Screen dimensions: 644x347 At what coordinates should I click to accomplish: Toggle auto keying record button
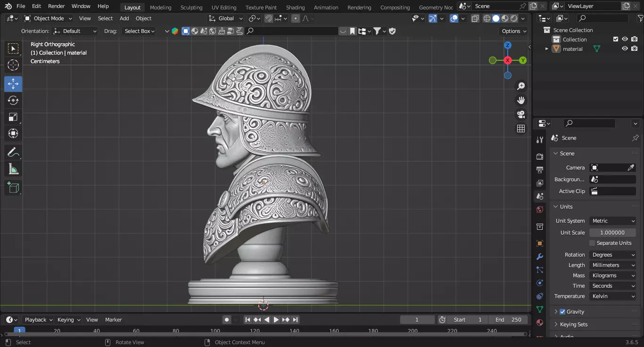point(227,320)
